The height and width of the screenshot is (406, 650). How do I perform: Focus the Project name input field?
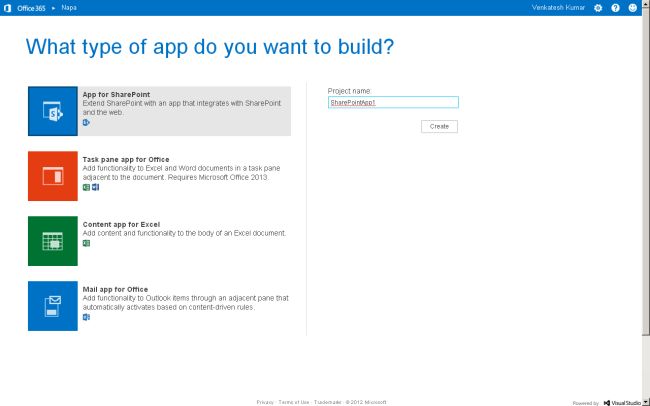(393, 102)
